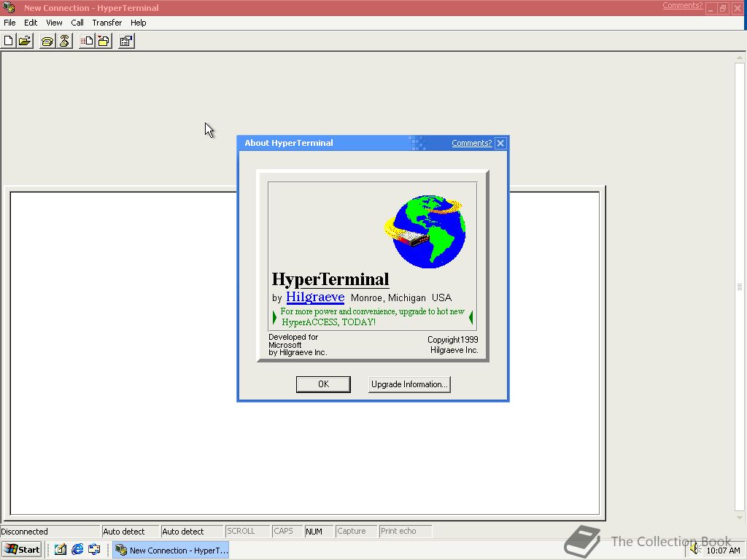The height and width of the screenshot is (560, 747).
Task: Click the system clock showing 10:07 AM
Action: (723, 551)
